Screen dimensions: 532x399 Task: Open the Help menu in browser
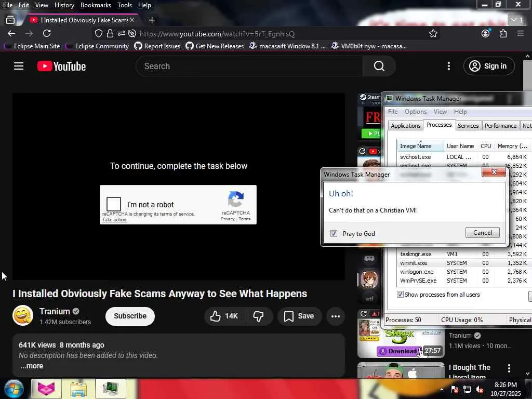coord(144,5)
